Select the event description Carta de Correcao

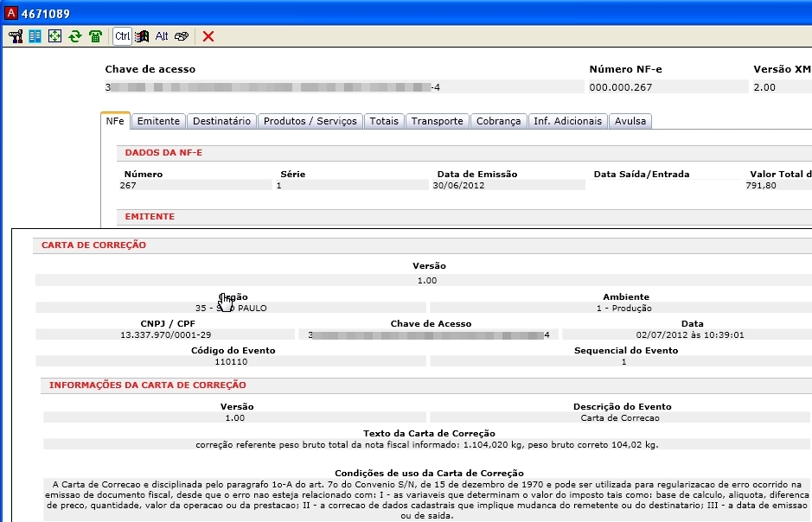pyautogui.click(x=620, y=418)
